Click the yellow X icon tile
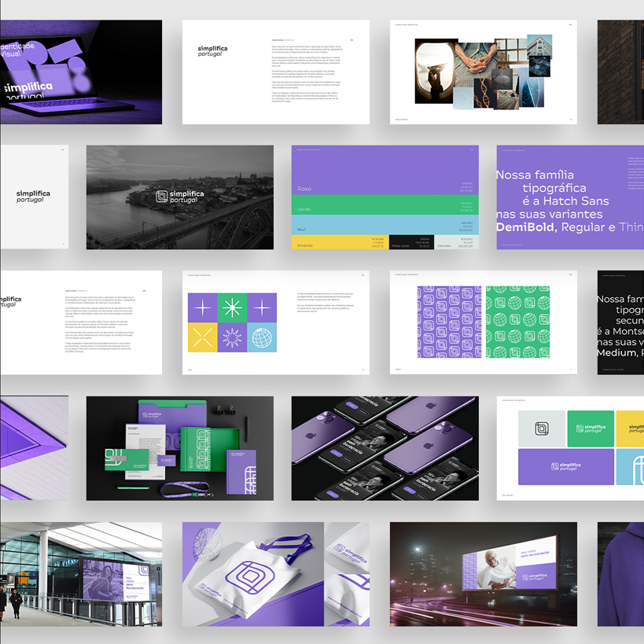 coord(203,337)
